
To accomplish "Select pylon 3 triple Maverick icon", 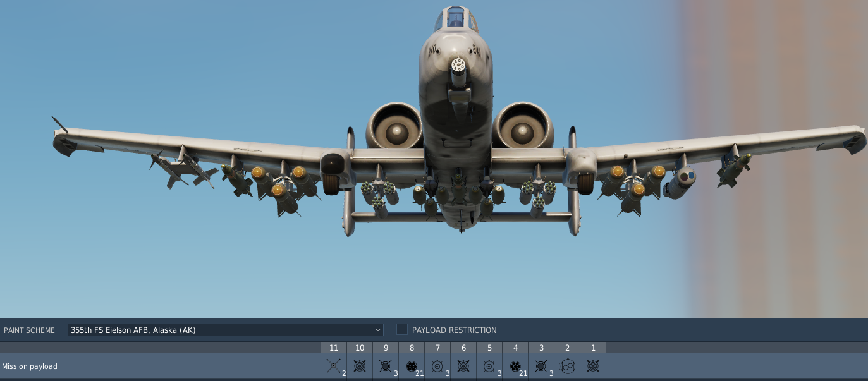I will 541,366.
